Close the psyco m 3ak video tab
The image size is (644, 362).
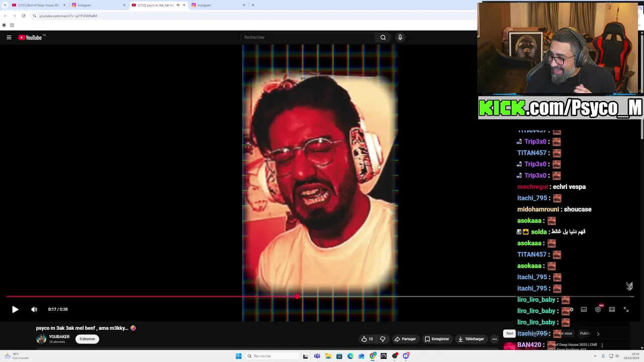point(184,5)
